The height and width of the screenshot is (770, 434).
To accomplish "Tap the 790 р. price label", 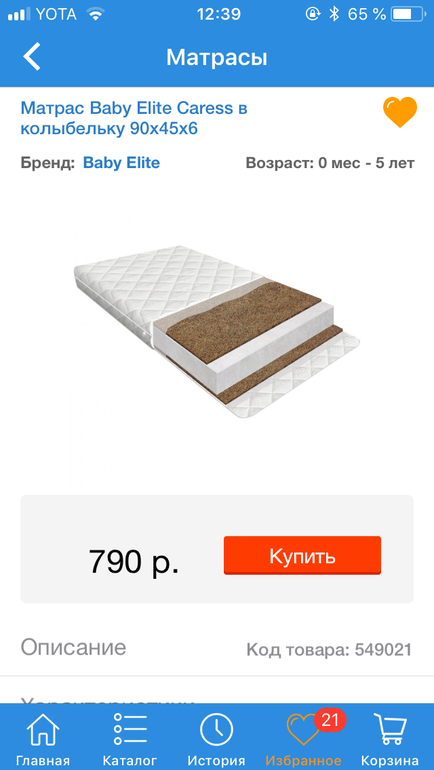I will click(134, 561).
